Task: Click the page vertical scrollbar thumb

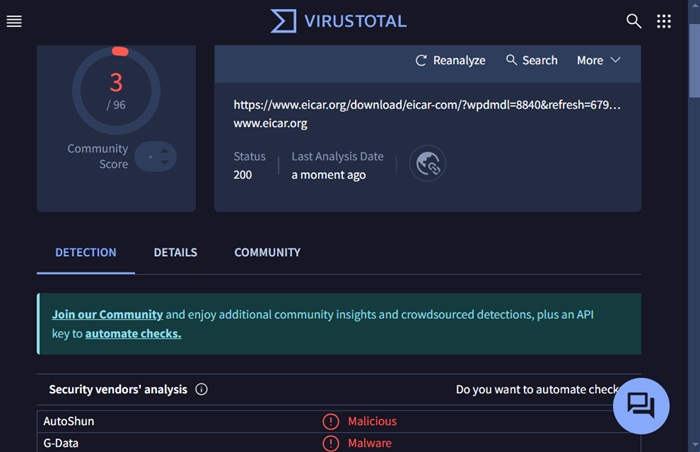Action: point(694,61)
